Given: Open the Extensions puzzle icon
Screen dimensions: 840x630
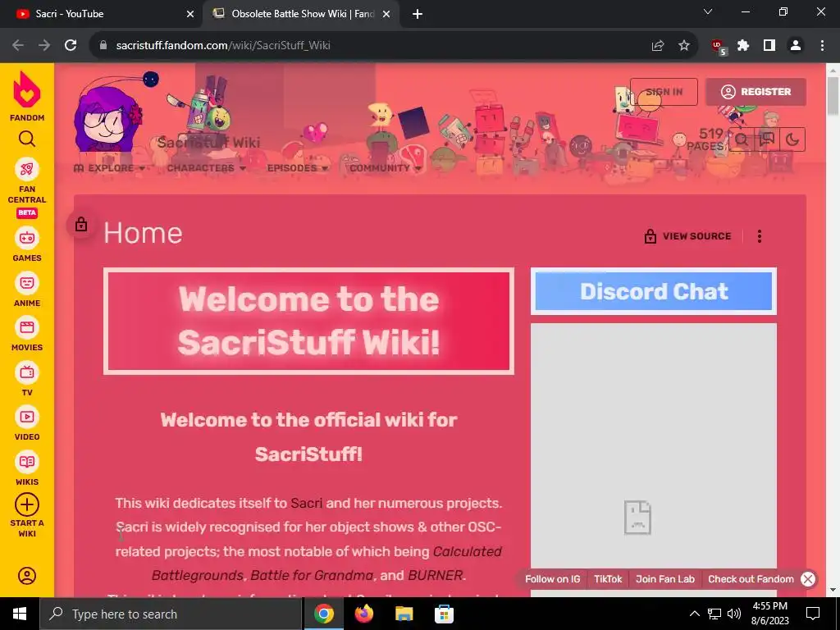Looking at the screenshot, I should [743, 46].
